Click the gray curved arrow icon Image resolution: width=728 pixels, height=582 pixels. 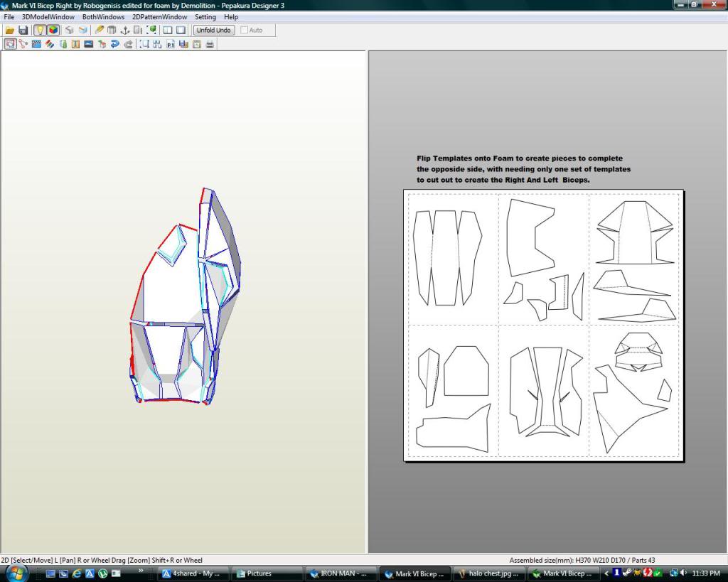(128, 44)
